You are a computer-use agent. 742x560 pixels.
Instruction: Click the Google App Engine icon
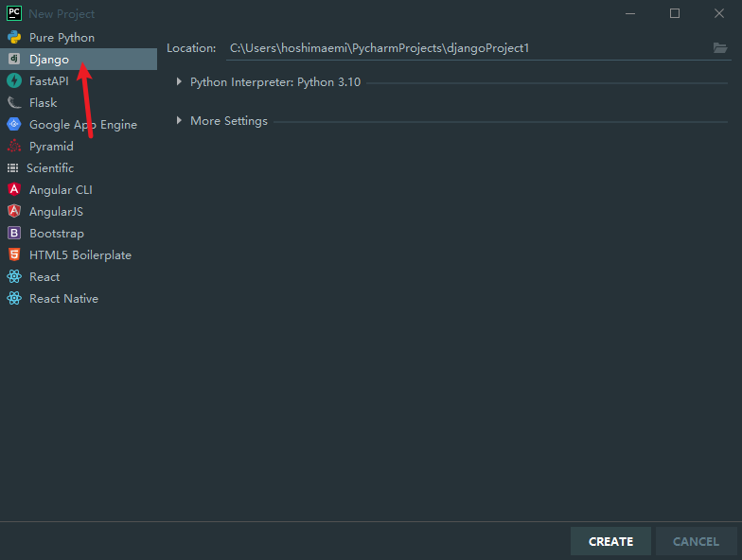click(x=14, y=125)
